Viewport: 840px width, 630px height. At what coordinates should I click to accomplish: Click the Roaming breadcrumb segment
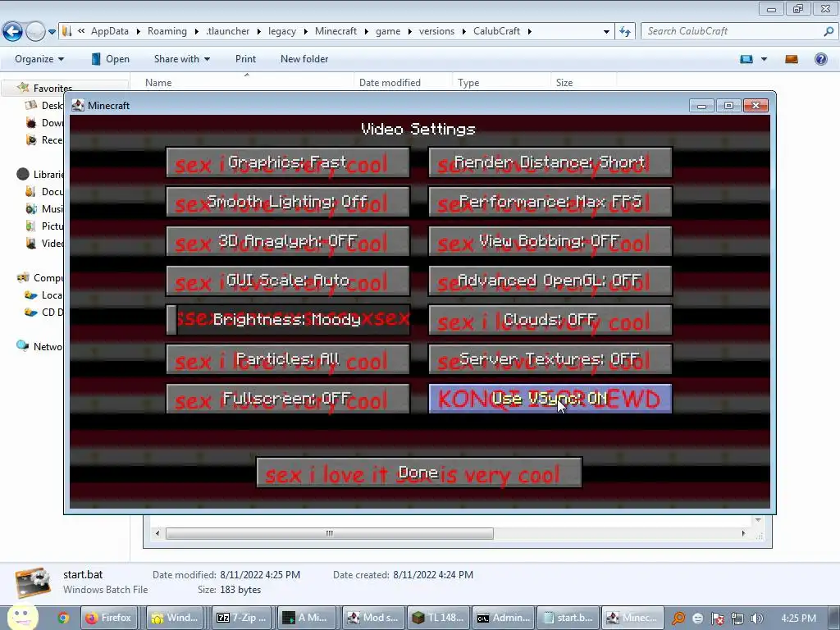point(167,31)
